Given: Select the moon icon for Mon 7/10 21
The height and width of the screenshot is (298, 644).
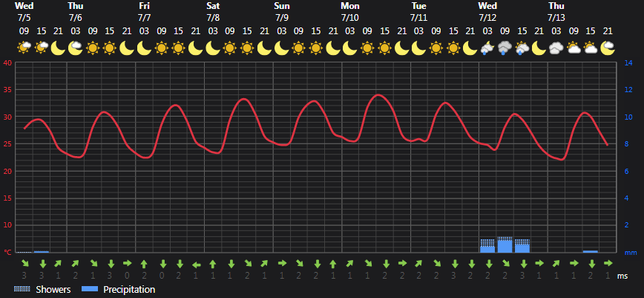Looking at the screenshot, I should tap(402, 48).
